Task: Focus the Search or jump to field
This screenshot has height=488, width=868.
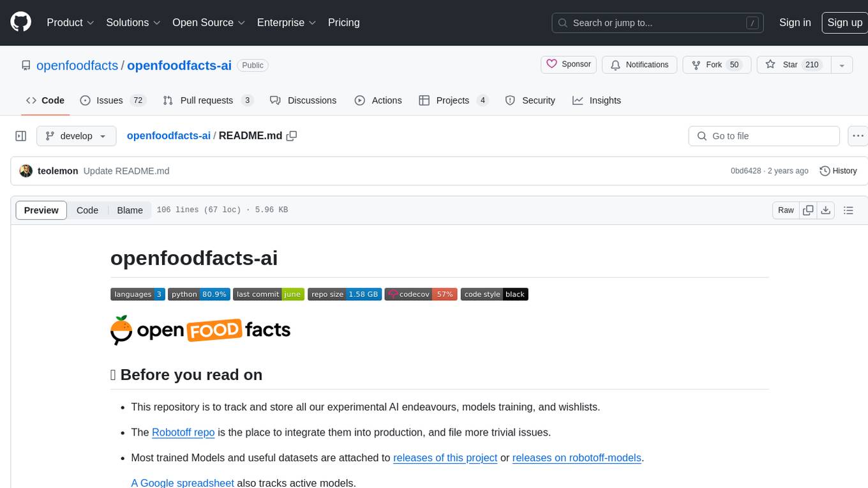Action: (659, 23)
